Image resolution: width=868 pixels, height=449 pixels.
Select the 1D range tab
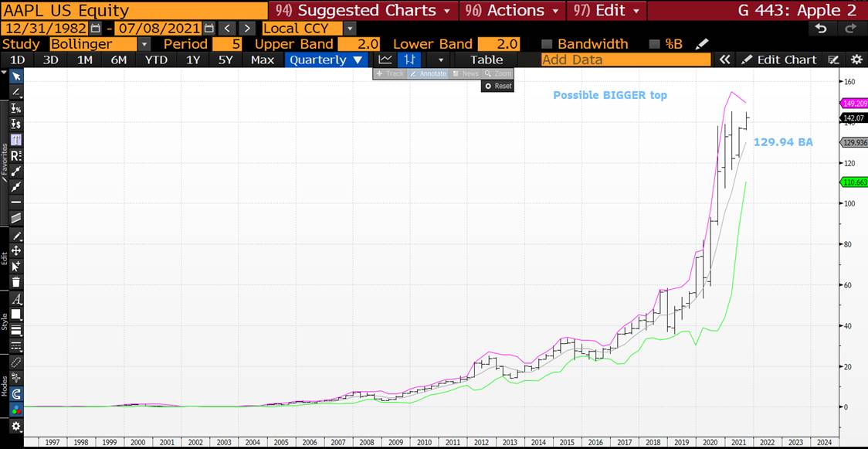[x=18, y=60]
